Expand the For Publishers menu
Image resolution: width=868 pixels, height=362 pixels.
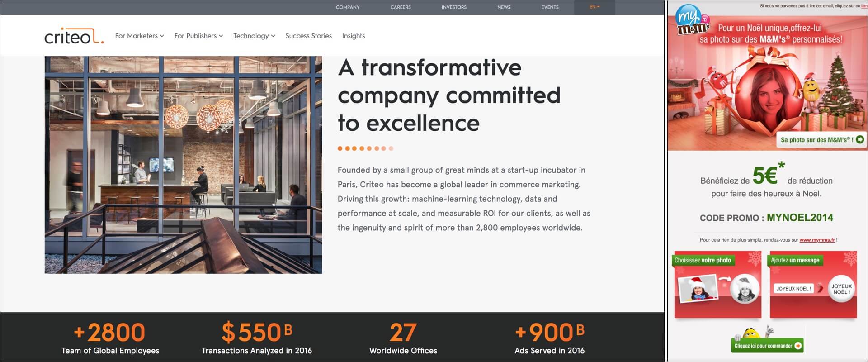[198, 36]
